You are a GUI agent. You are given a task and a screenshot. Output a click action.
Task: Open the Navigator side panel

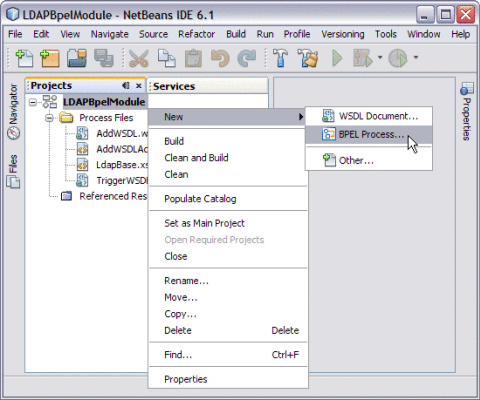tap(13, 112)
